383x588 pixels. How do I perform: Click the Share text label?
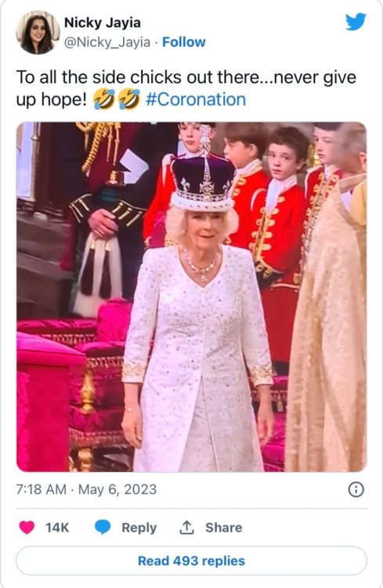point(224,528)
